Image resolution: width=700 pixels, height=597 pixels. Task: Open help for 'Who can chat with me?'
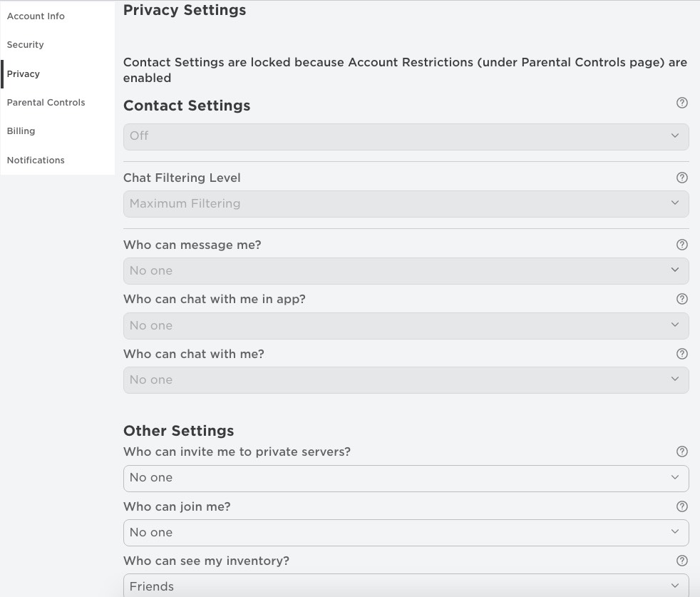tap(682, 354)
